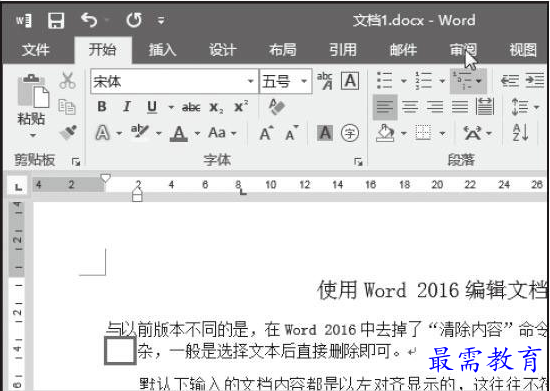Screen dimensions: 550x391
Task: Open the 邮件 tab
Action: pyautogui.click(x=403, y=50)
